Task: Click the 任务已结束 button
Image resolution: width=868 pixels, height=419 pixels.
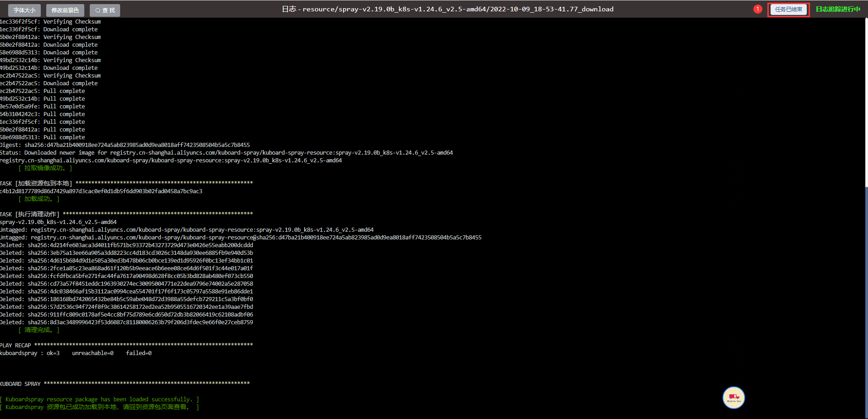Action: click(789, 10)
